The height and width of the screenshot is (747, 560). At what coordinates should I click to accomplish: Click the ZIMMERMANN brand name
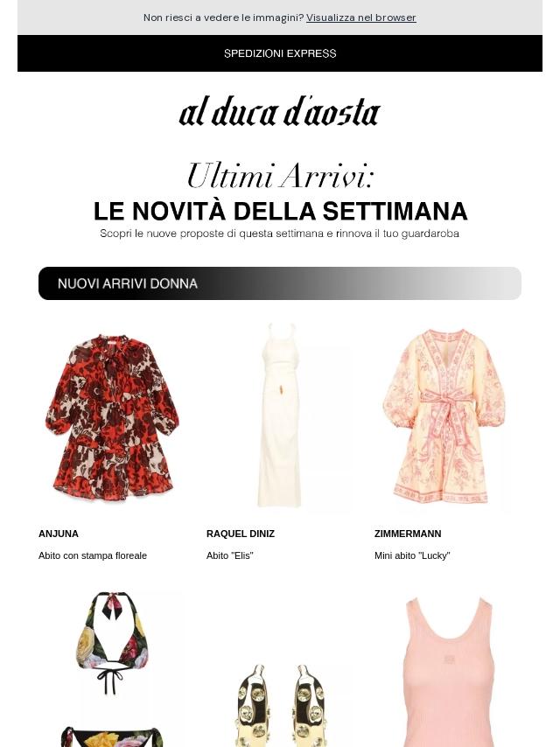click(x=408, y=534)
